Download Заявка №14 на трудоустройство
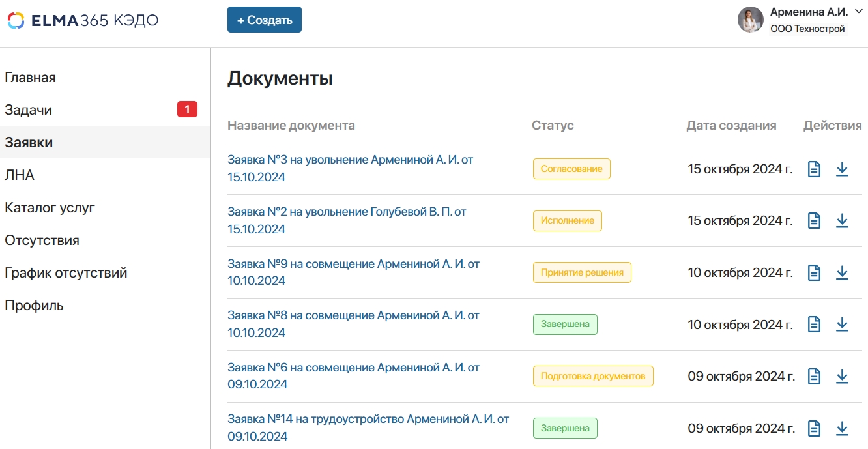The height and width of the screenshot is (449, 868). point(842,428)
